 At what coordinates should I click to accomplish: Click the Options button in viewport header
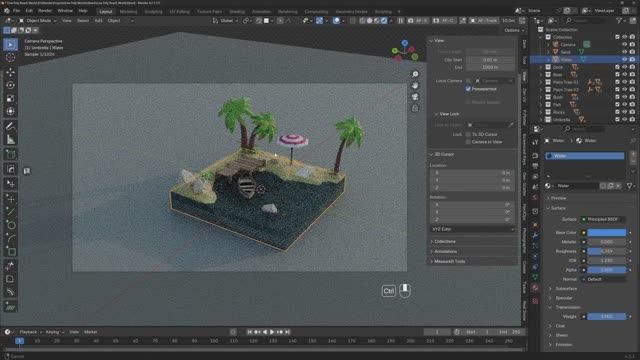tap(514, 30)
